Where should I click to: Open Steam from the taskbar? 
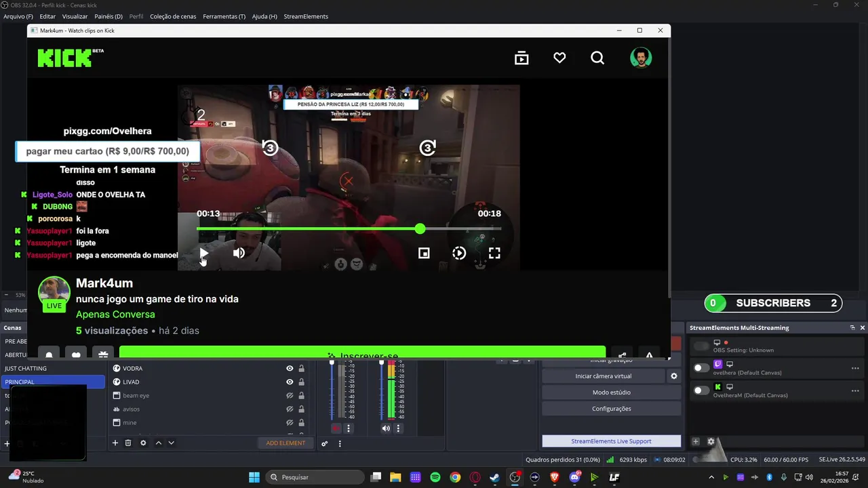(494, 477)
